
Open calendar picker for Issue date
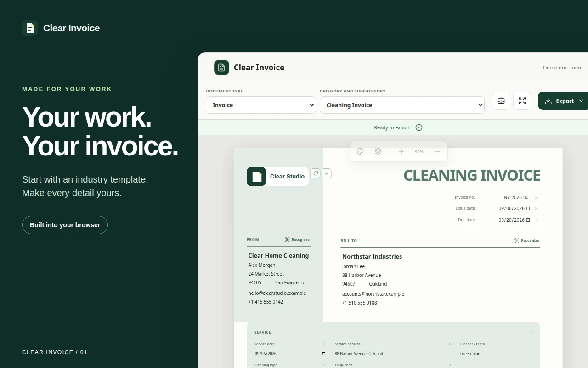pos(528,208)
